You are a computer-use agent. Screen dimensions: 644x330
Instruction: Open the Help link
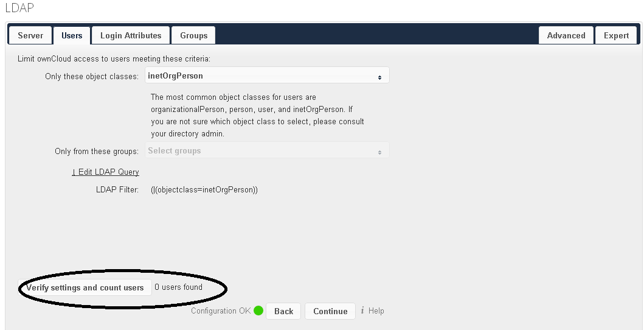(376, 311)
